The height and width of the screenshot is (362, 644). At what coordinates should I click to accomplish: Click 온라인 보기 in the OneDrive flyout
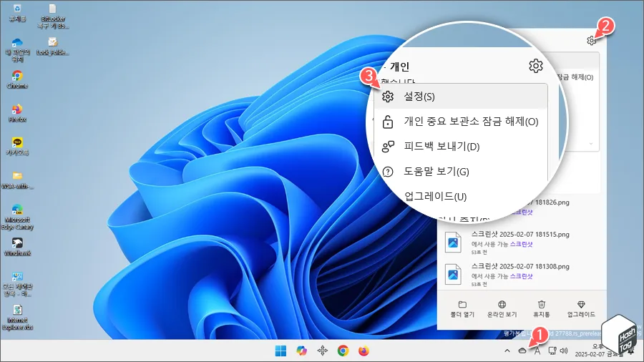point(502,309)
